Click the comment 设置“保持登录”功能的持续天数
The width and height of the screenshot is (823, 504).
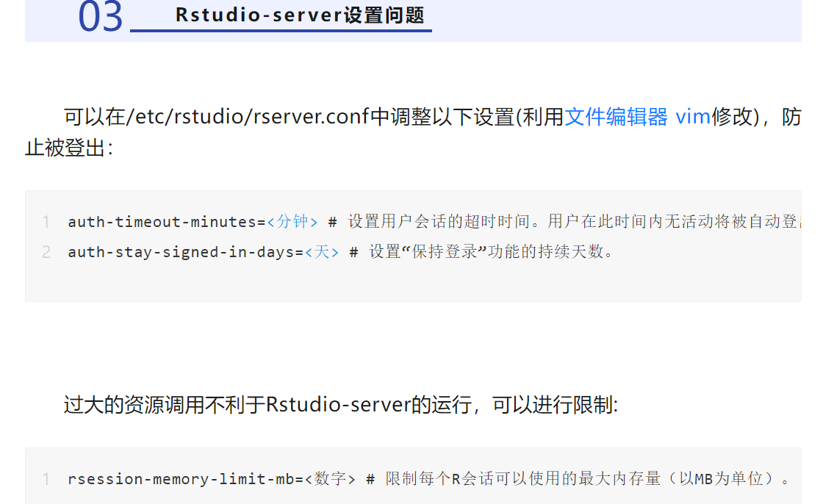point(491,252)
